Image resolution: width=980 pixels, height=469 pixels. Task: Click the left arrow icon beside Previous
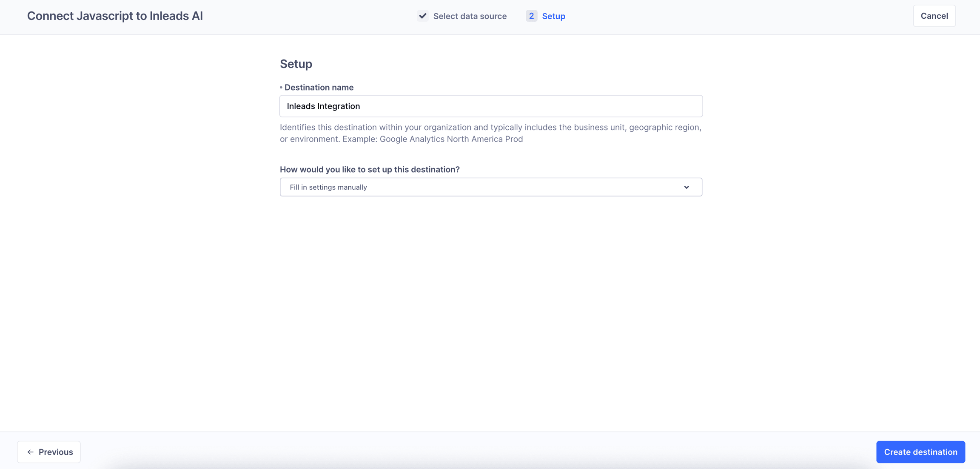[30, 452]
